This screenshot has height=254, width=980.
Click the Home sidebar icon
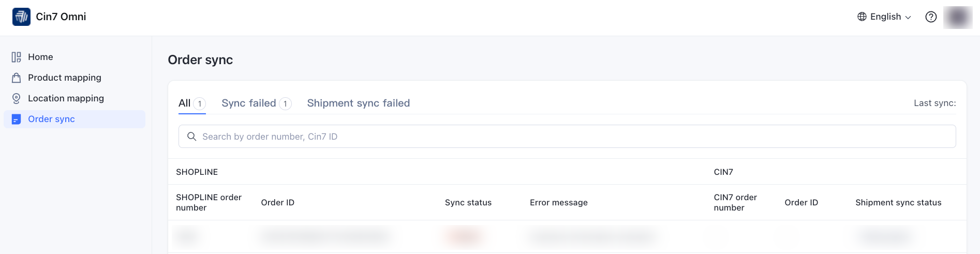tap(17, 57)
